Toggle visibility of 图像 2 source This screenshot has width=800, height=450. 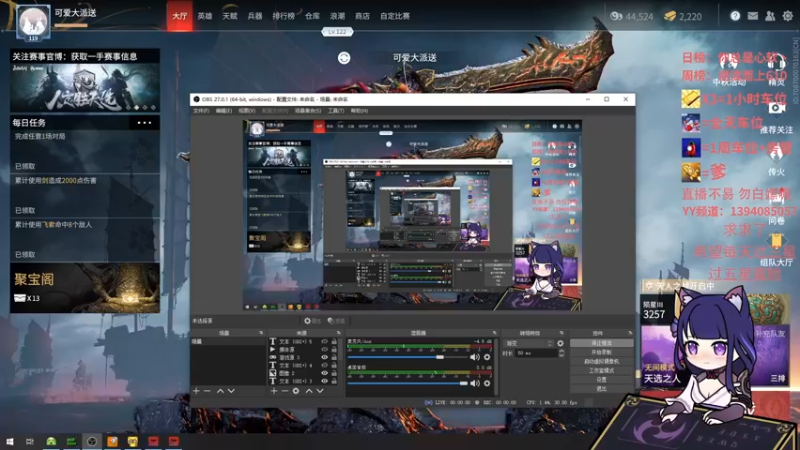pos(324,373)
